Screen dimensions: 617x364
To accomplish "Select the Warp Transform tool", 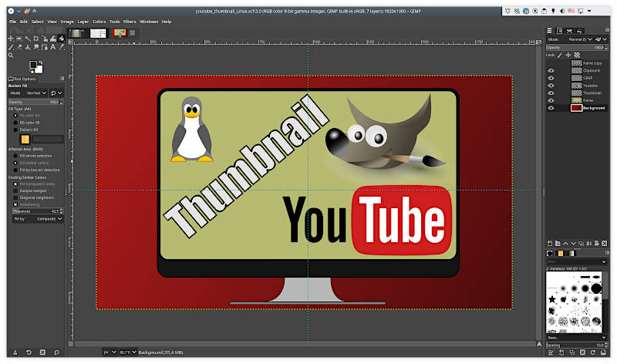I will [x=53, y=38].
